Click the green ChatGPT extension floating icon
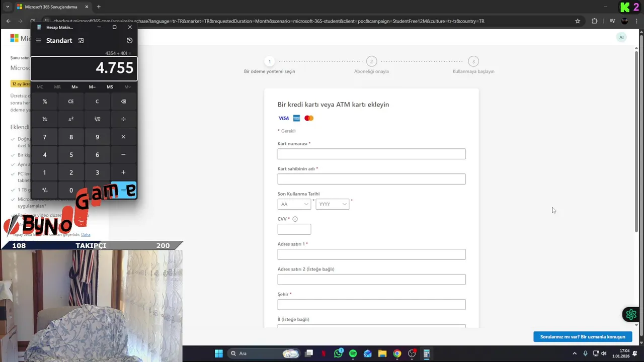This screenshot has height=362, width=644. click(x=631, y=315)
